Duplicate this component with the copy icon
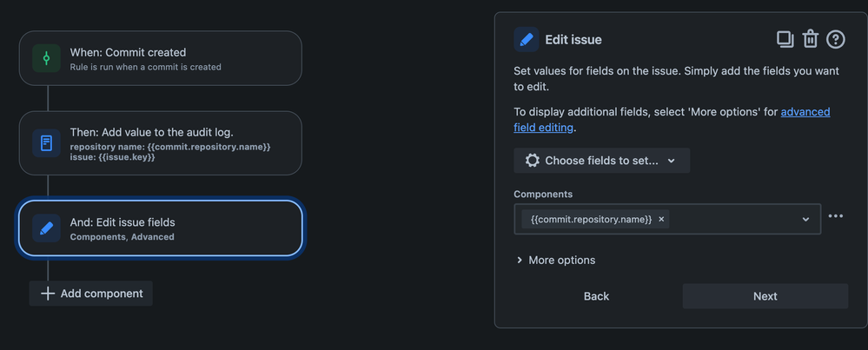Screen dimensions: 868x350 pyautogui.click(x=785, y=39)
